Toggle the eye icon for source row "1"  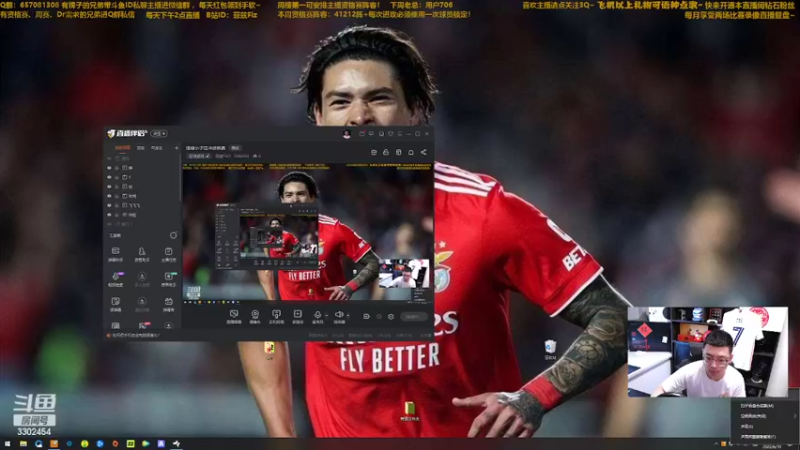coord(109,177)
